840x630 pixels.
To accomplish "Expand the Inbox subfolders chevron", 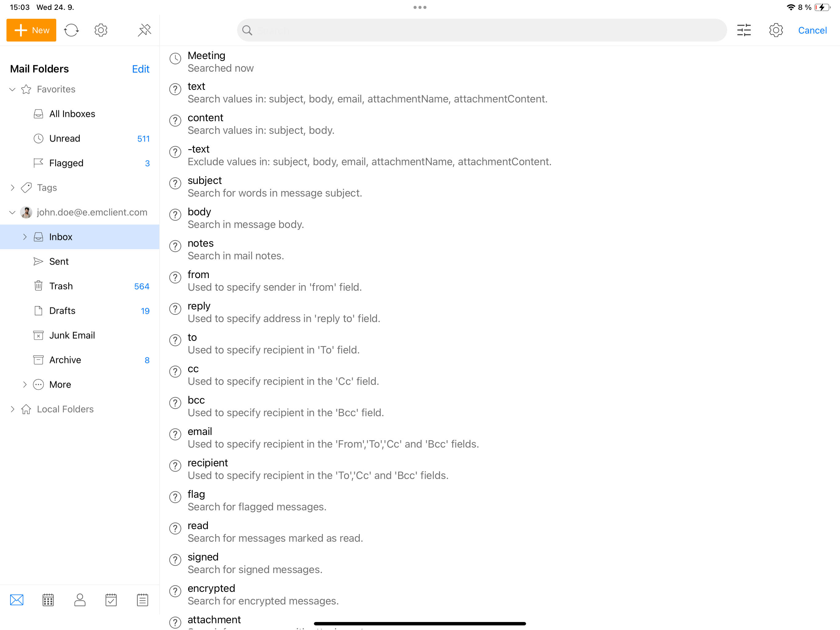I will [25, 237].
